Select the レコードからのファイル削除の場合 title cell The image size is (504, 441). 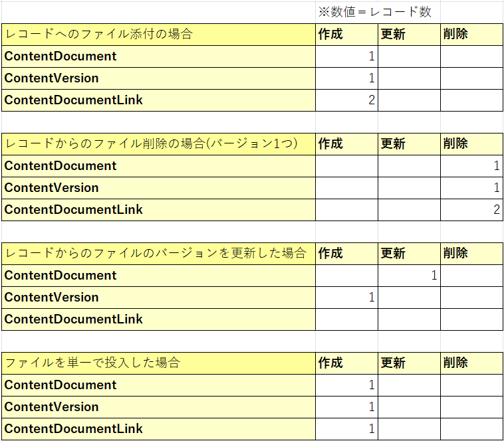[x=159, y=143]
